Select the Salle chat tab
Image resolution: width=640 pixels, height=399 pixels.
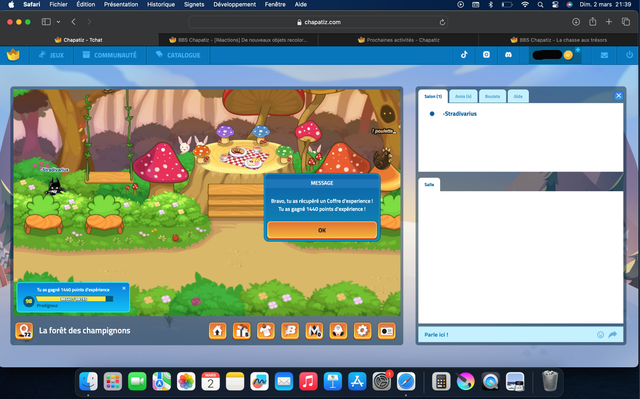click(x=429, y=184)
